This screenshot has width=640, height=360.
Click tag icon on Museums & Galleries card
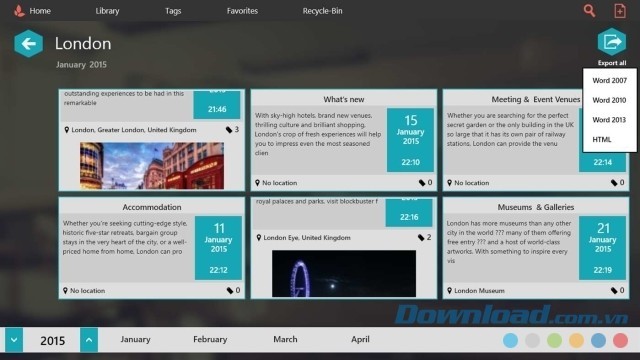tap(614, 291)
